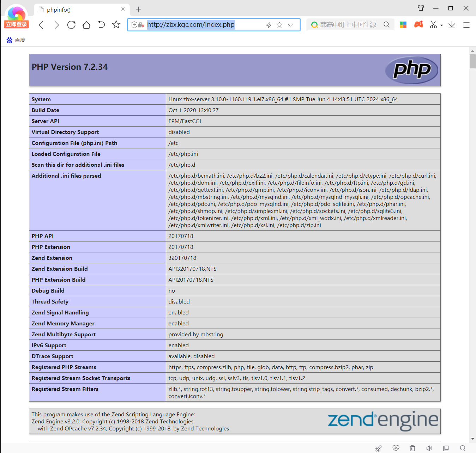Open a new tab

pyautogui.click(x=139, y=9)
